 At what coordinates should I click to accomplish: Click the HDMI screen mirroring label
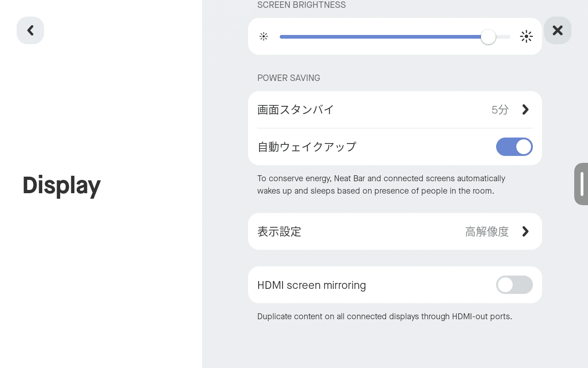pos(311,285)
